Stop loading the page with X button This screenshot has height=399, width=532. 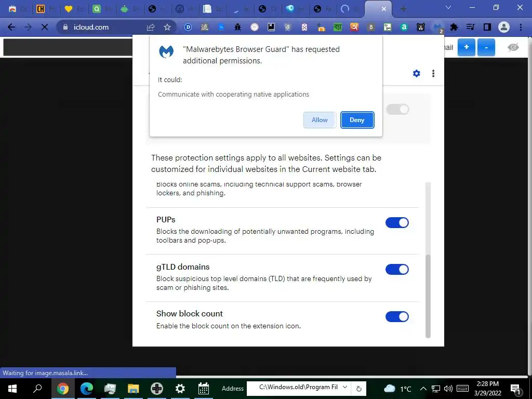[x=45, y=27]
